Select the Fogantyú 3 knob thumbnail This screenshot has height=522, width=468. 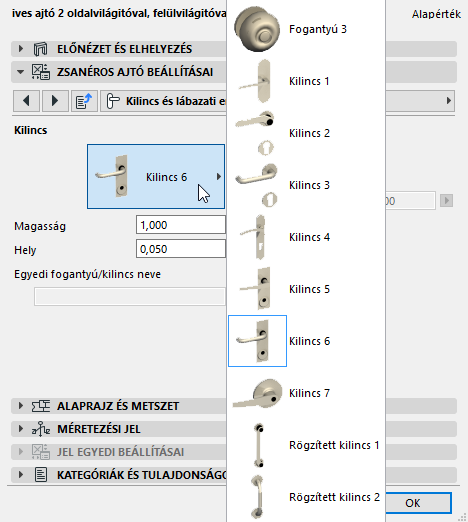pyautogui.click(x=257, y=29)
